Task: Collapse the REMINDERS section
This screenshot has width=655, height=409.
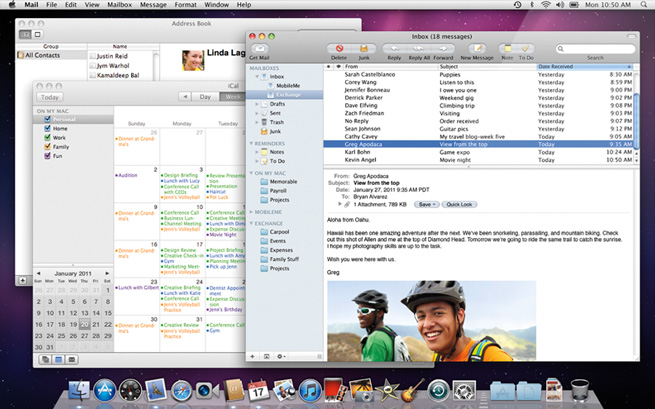Action: pyautogui.click(x=251, y=143)
